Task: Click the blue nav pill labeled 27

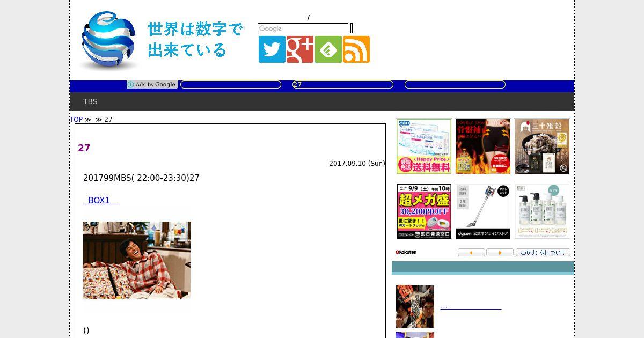Action: (343, 85)
